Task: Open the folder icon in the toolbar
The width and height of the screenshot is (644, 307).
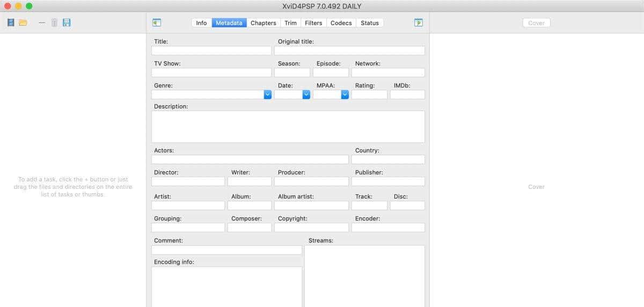Action: click(x=23, y=23)
